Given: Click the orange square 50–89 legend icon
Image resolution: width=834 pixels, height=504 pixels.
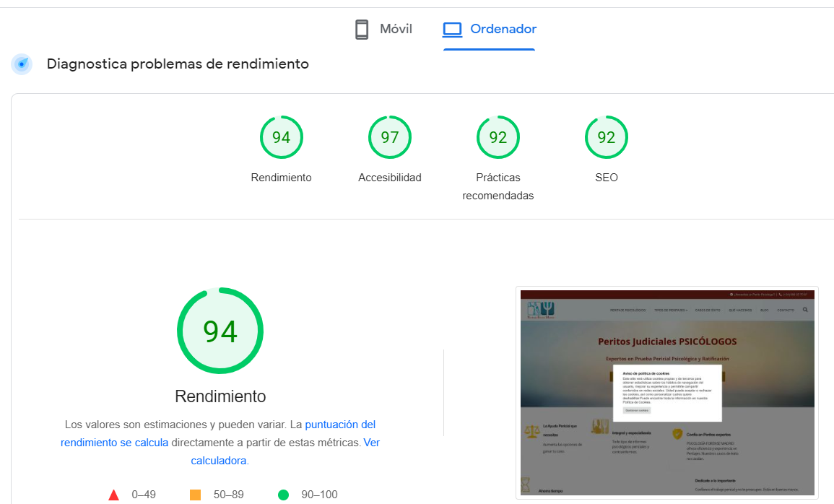Looking at the screenshot, I should (x=195, y=495).
